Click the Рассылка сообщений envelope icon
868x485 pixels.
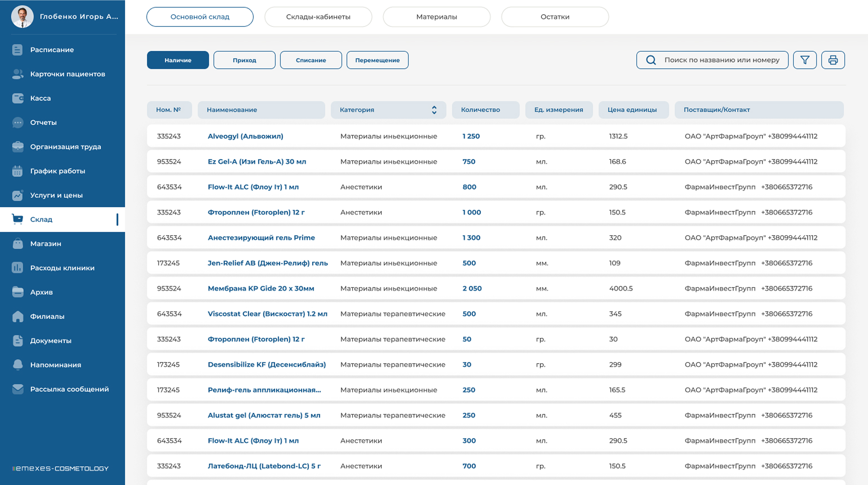click(18, 389)
